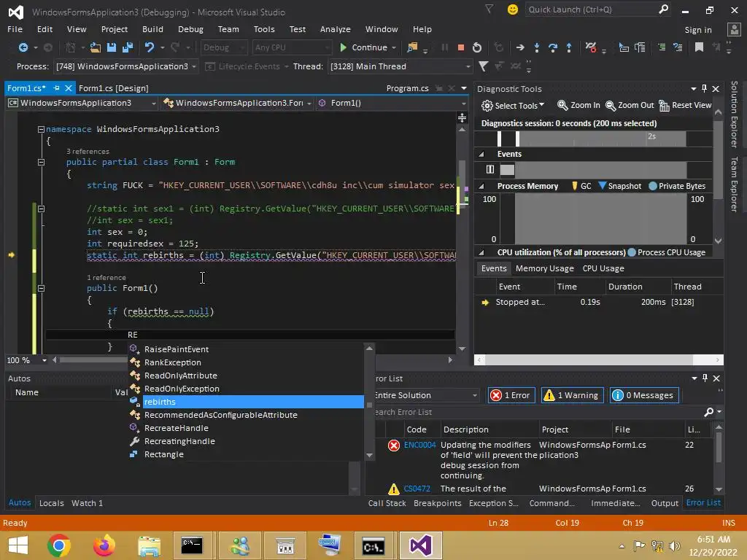
Task: Click the Step Into arrow icon
Action: click(x=537, y=47)
